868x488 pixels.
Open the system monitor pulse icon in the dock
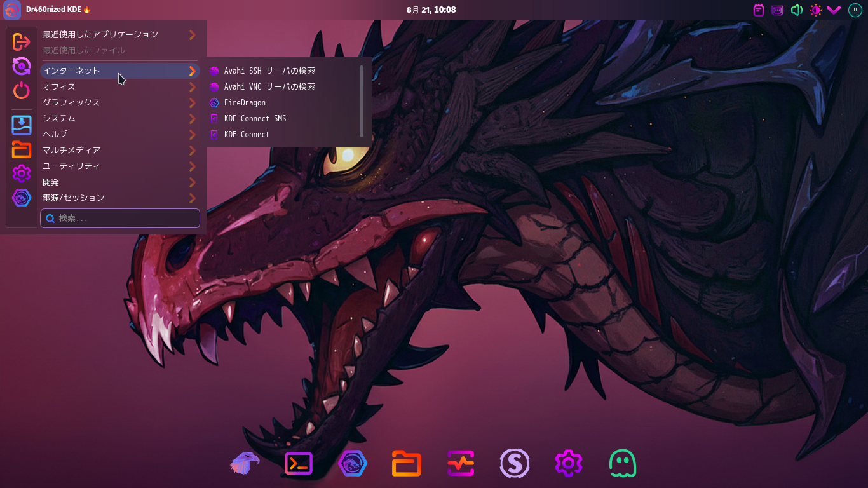[461, 463]
